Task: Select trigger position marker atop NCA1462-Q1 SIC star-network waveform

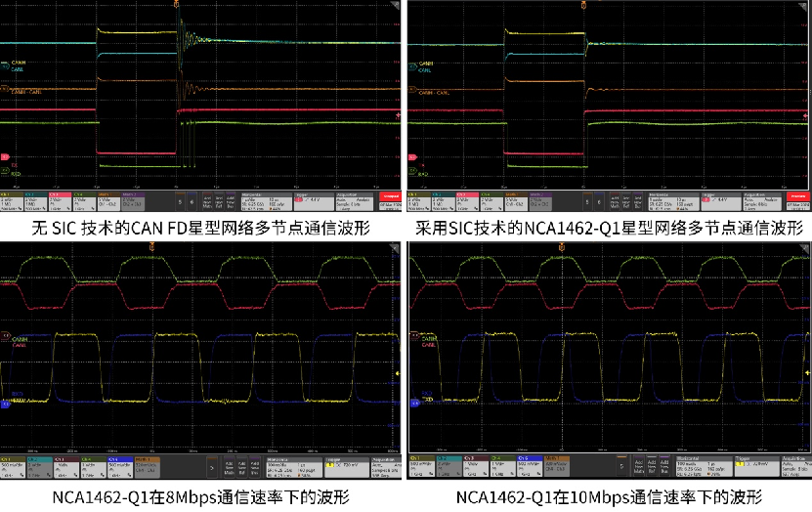Action: point(583,5)
